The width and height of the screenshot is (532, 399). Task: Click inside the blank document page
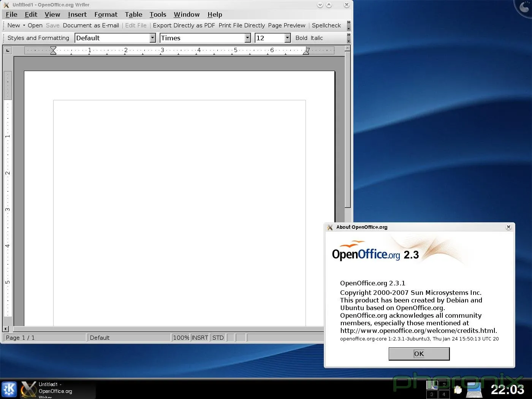pos(179,198)
